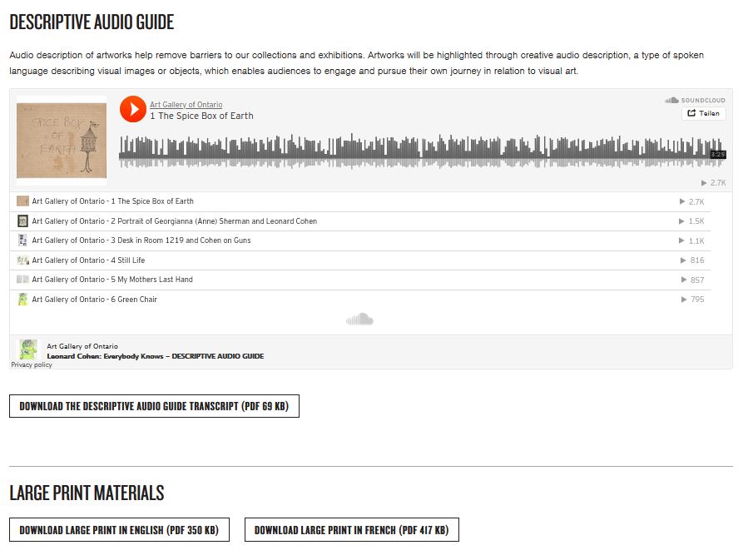The image size is (743, 560).
Task: Select track 5 My Mothers Last Hand
Action: coord(360,280)
